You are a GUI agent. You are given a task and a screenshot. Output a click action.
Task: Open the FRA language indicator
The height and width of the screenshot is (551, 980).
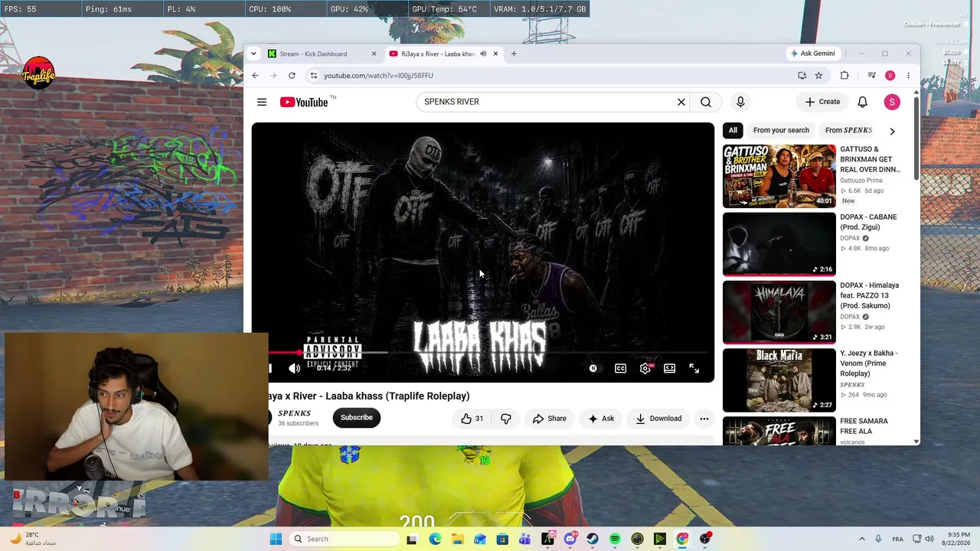click(897, 539)
